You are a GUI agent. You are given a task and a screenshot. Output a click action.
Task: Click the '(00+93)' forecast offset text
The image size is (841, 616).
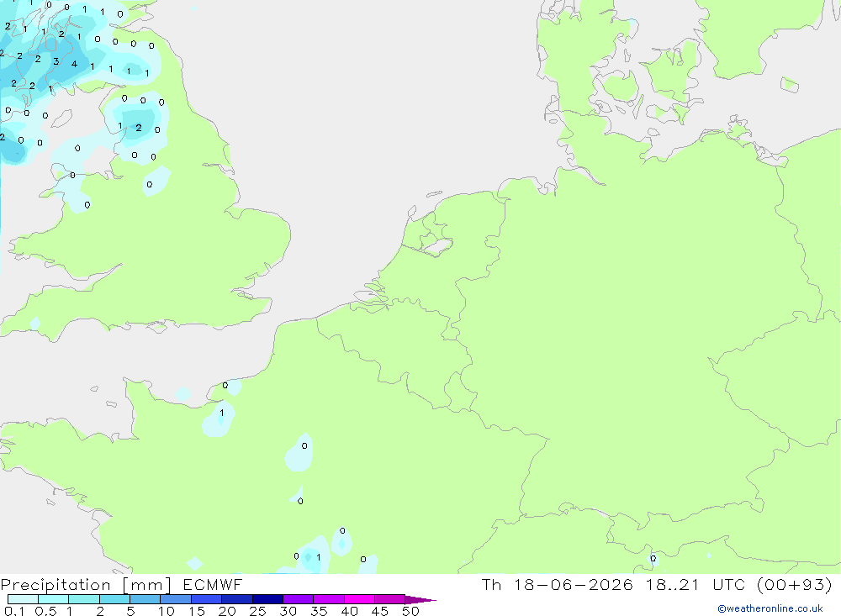pyautogui.click(x=795, y=584)
